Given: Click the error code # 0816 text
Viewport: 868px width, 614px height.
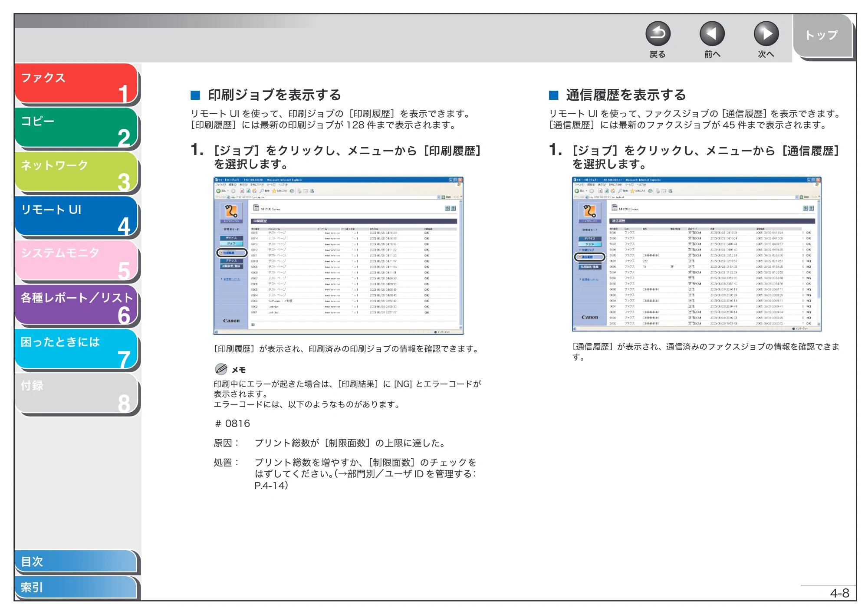Looking at the screenshot, I should coord(233,424).
